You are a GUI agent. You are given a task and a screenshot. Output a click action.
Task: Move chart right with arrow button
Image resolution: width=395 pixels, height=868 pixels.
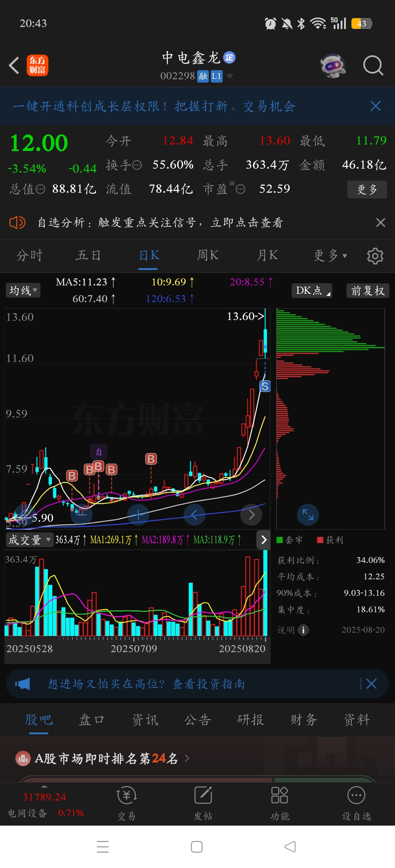pyautogui.click(x=251, y=515)
